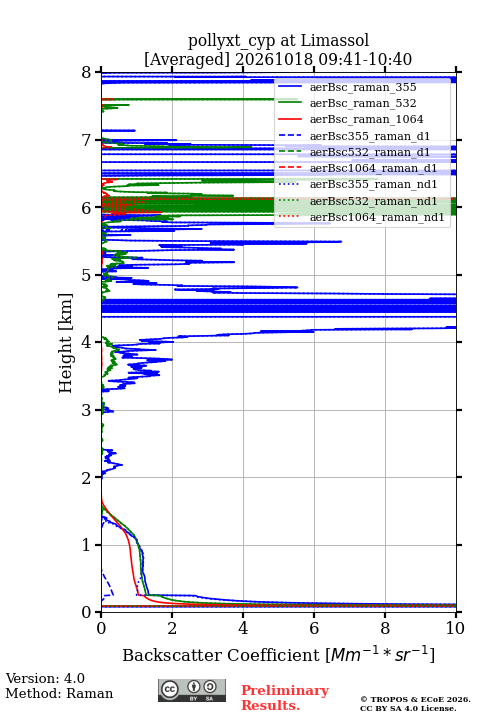Screen dimensions: 480x720
Task: Click the solid blue line swatch for aerBsc_raman_355
Action: coord(290,87)
